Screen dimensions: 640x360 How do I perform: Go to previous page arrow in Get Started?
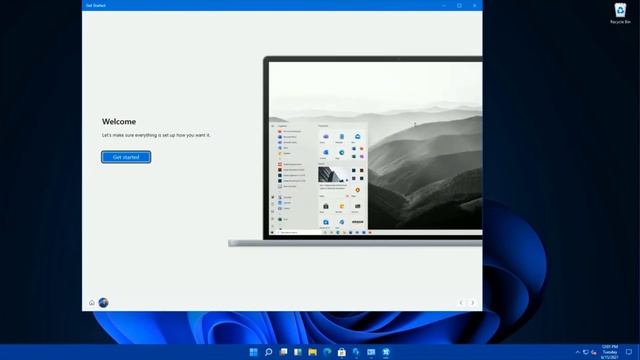(461, 303)
